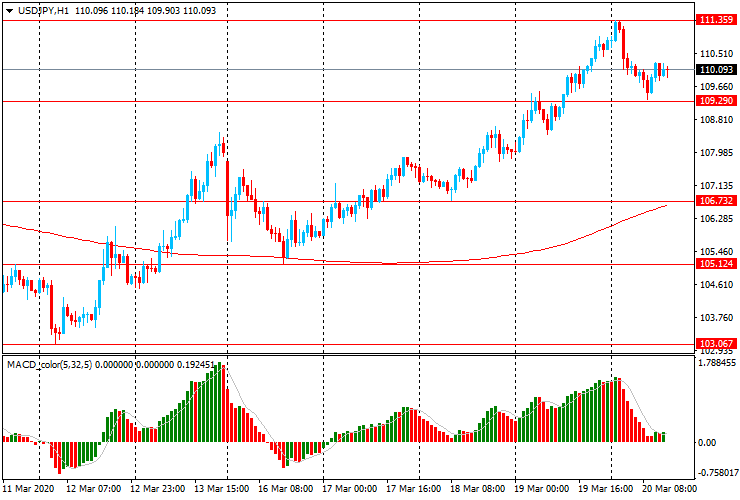This screenshot has width=740, height=500.
Task: Click the 13 Mar 15:00 time label
Action: [221, 489]
